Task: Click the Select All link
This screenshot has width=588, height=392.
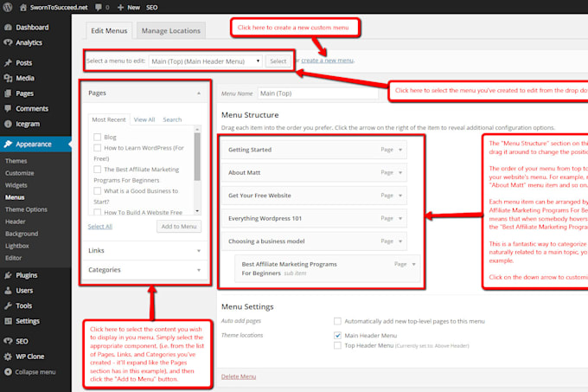Action: point(100,227)
